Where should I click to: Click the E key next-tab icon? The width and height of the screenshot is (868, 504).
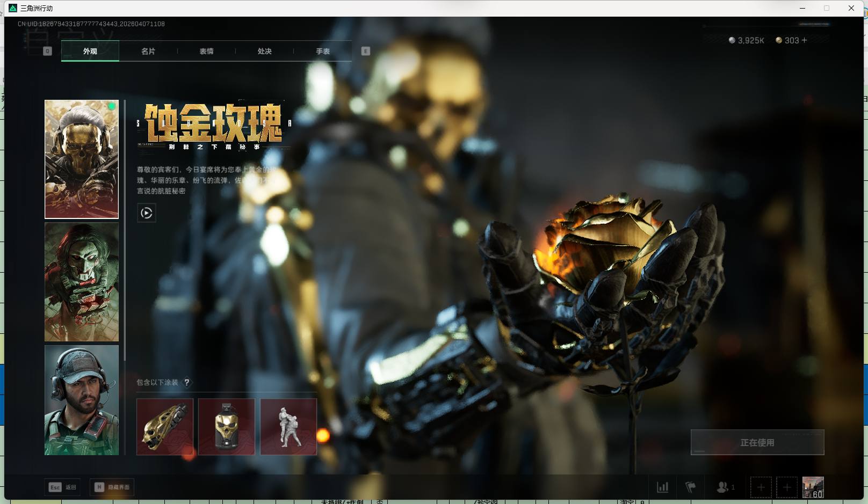tap(366, 51)
